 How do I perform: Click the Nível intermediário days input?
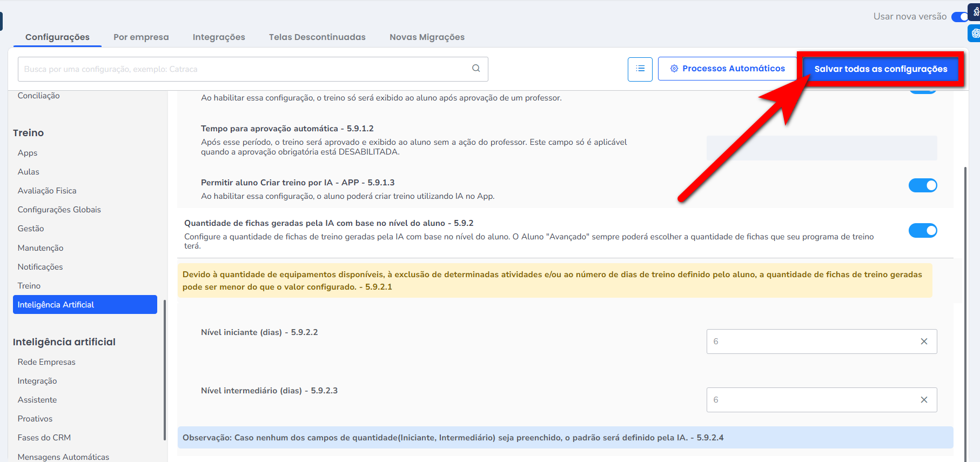pos(822,400)
